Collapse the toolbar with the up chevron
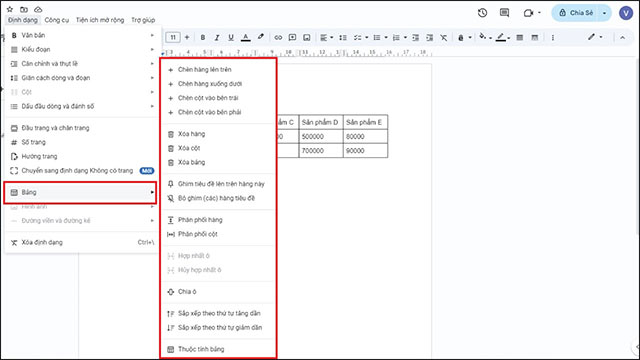The height and width of the screenshot is (360, 640). (x=622, y=38)
